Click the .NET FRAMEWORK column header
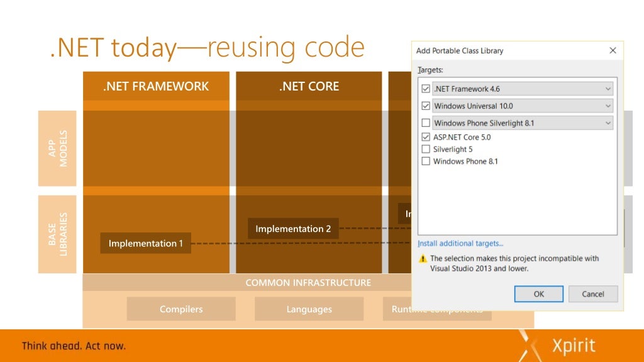Screen dimensions: 644x362 click(156, 86)
